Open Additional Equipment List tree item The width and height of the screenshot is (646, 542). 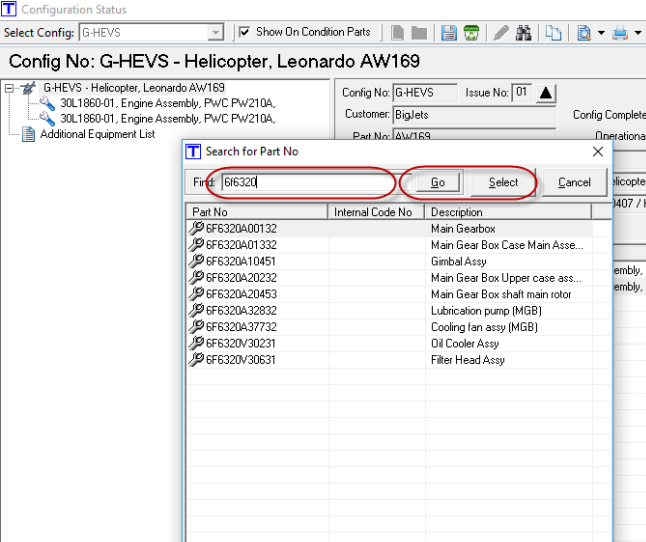(x=97, y=134)
